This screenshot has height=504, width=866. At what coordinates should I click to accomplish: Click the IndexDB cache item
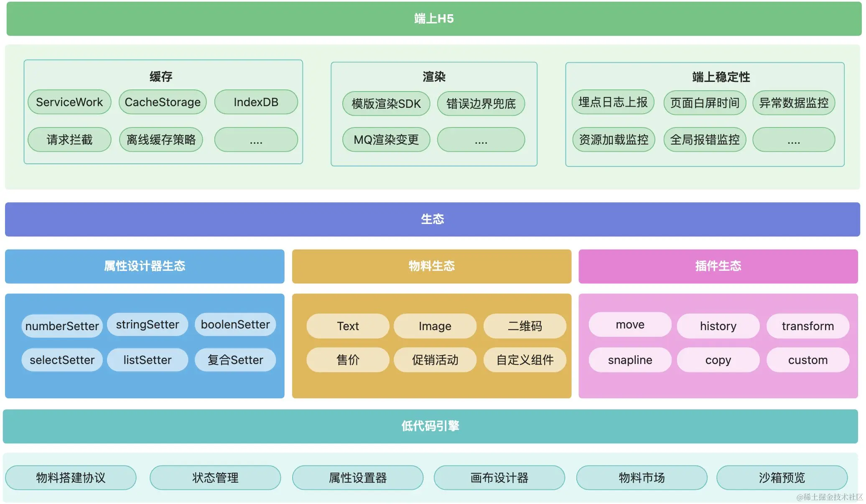(x=256, y=102)
